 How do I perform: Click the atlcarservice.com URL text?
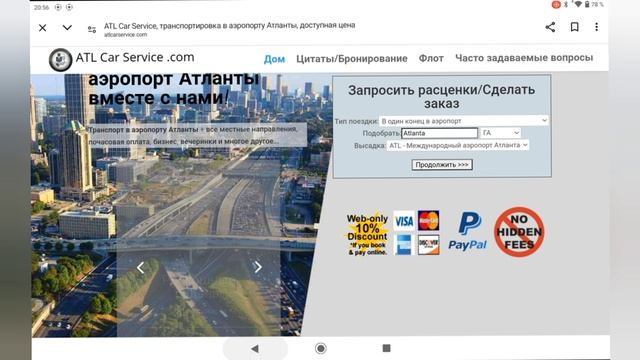tap(125, 35)
